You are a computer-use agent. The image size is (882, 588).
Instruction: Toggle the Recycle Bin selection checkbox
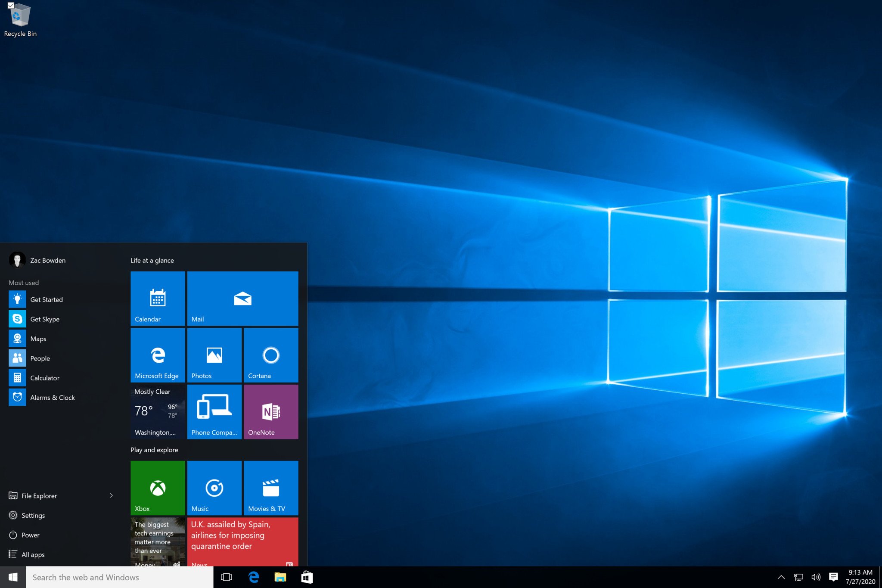(x=11, y=6)
